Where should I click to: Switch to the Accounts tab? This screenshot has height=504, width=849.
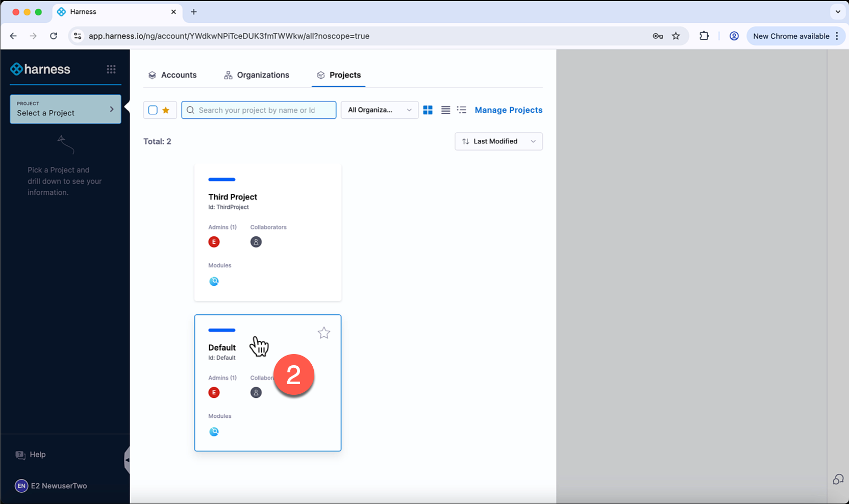tap(172, 75)
